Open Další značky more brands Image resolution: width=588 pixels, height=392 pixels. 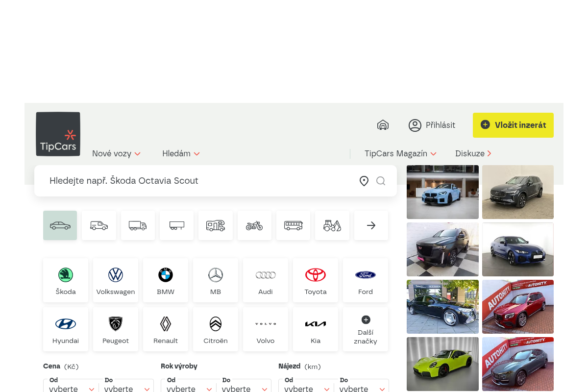click(x=366, y=329)
